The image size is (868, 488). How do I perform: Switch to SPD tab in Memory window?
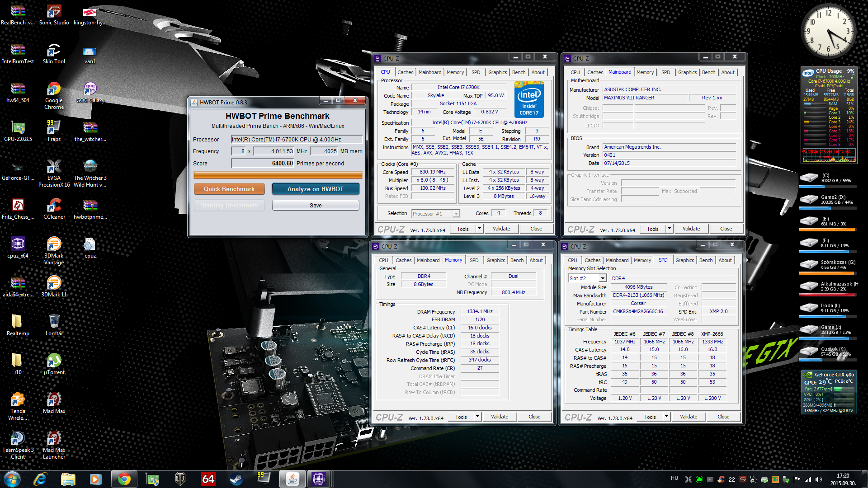tap(474, 260)
